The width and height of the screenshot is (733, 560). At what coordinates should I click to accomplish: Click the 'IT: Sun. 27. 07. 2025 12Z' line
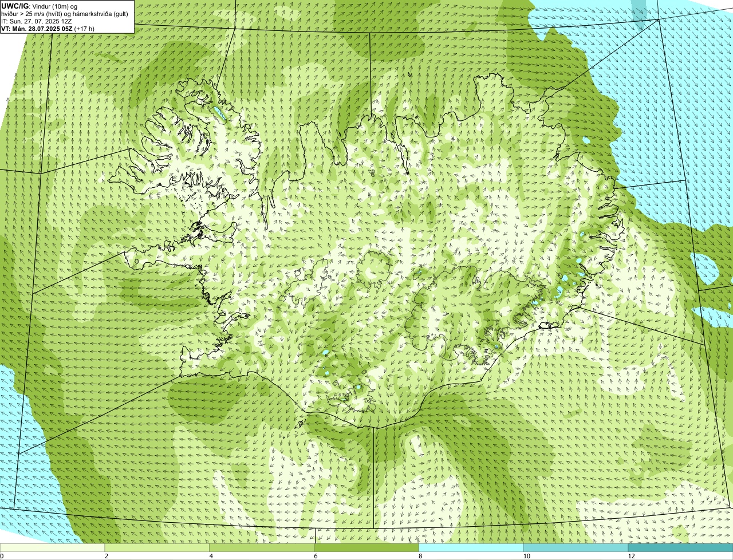coord(37,21)
